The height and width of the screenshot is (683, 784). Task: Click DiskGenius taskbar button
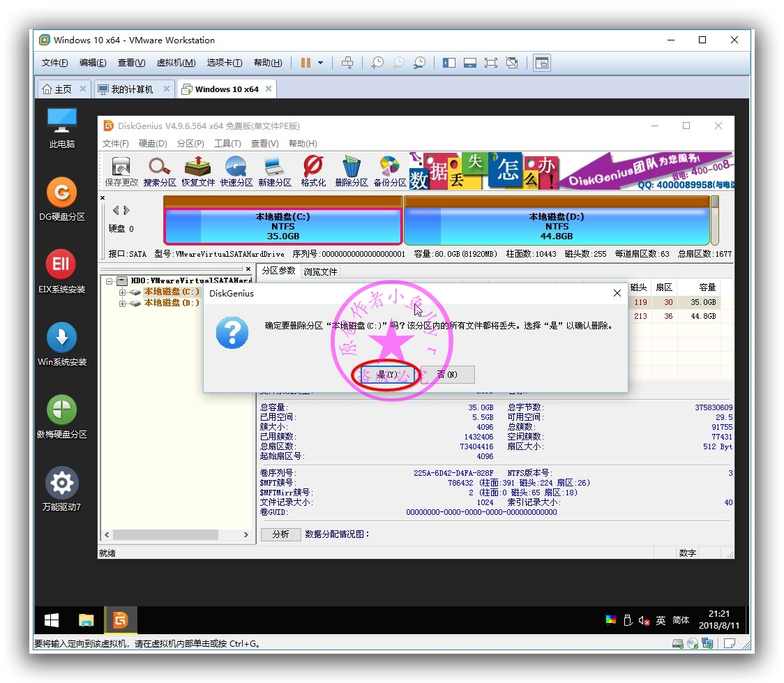(120, 620)
